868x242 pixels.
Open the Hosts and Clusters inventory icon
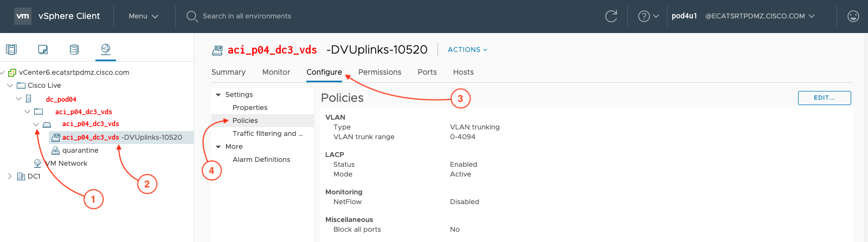(x=11, y=49)
